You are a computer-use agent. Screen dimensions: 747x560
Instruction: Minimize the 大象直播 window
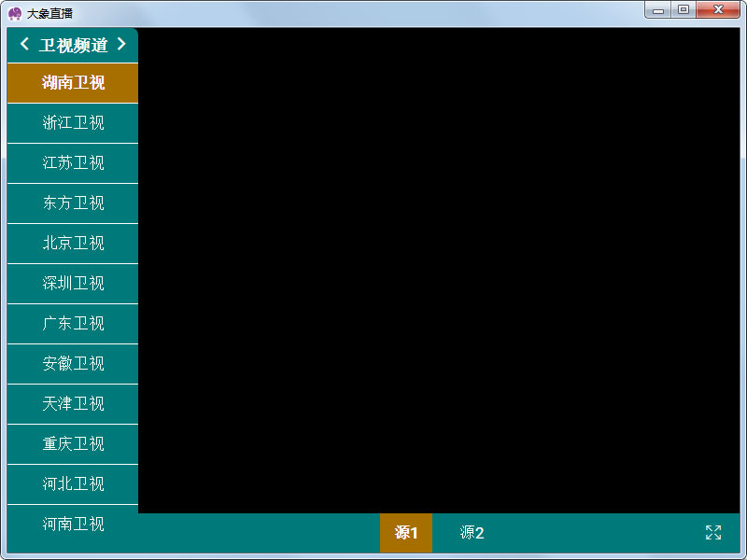click(658, 9)
